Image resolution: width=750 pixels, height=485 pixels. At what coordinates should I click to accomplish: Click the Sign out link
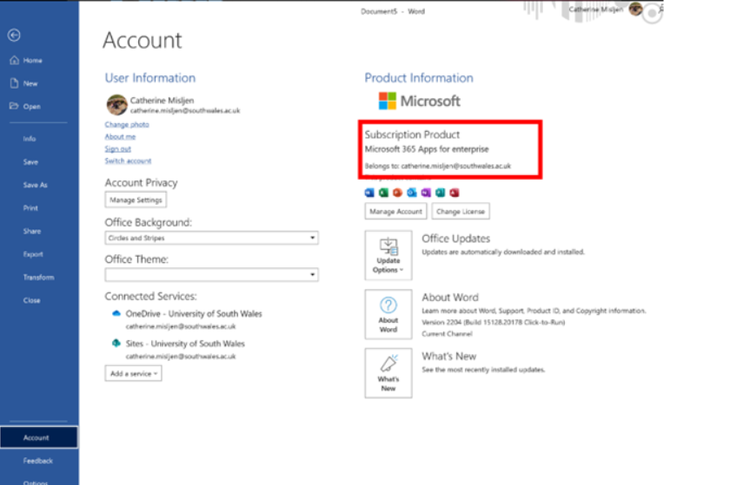[118, 148]
